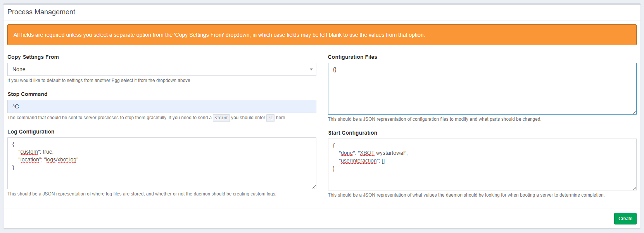Click inside the Configuration Files text area
The height and width of the screenshot is (233, 644).
(x=482, y=89)
